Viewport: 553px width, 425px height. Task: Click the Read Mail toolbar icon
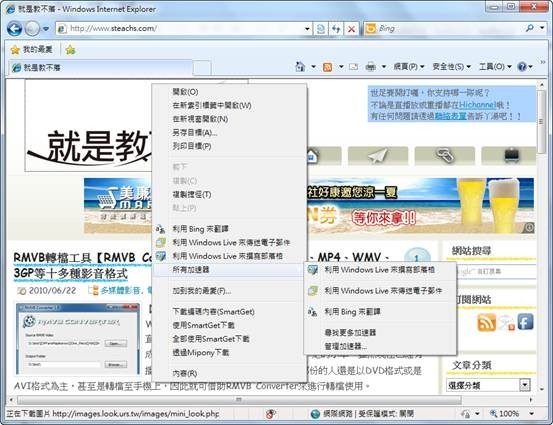(354, 66)
